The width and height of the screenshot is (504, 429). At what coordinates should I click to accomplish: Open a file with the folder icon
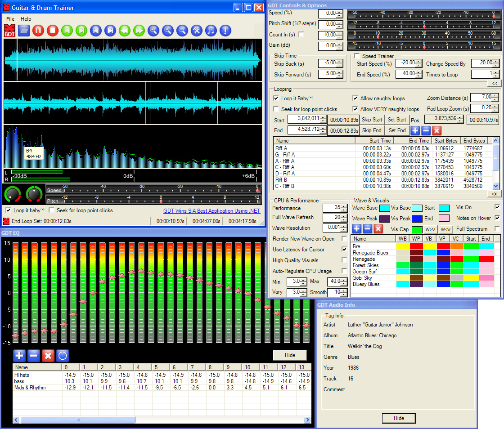pyautogui.click(x=24, y=31)
